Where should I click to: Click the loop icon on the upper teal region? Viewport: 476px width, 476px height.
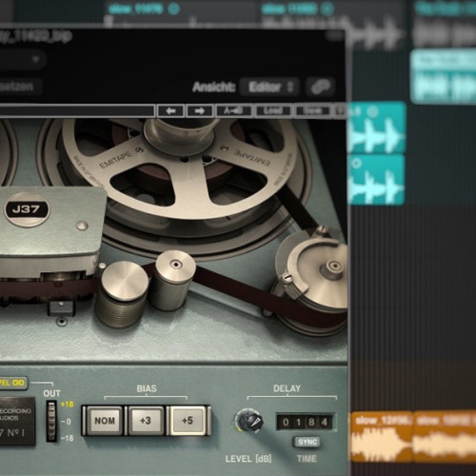372,111
